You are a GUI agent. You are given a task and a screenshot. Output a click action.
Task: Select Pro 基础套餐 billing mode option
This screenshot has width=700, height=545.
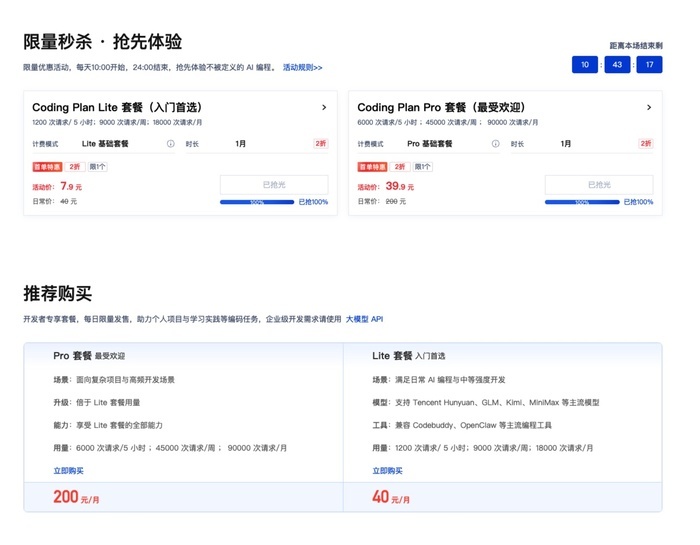pyautogui.click(x=430, y=144)
